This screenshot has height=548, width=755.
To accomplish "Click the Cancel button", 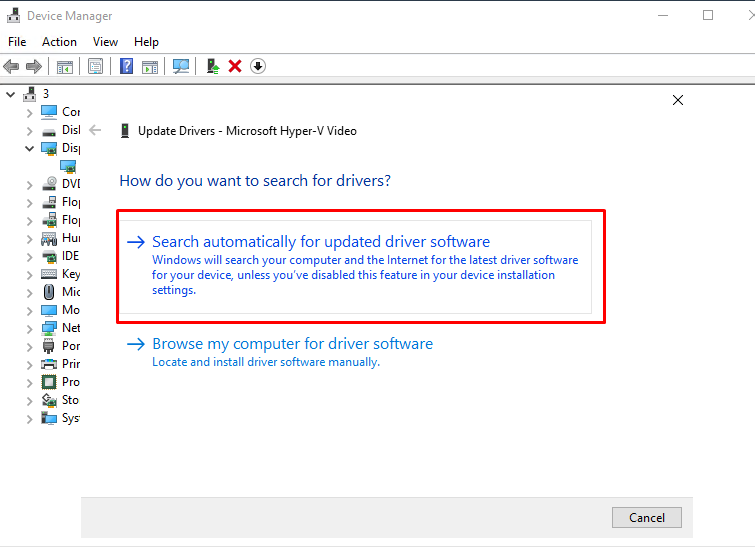I will [647, 517].
